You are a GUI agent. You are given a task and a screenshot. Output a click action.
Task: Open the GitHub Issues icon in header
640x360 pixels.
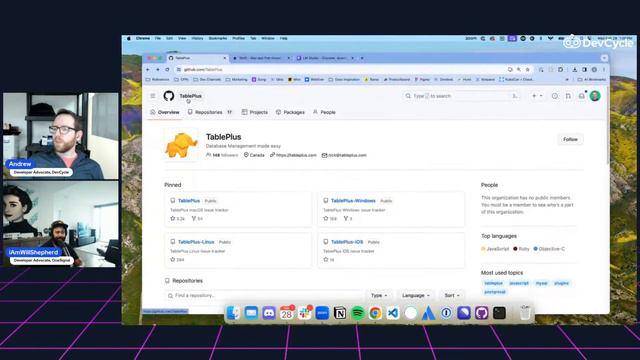pyautogui.click(x=554, y=96)
